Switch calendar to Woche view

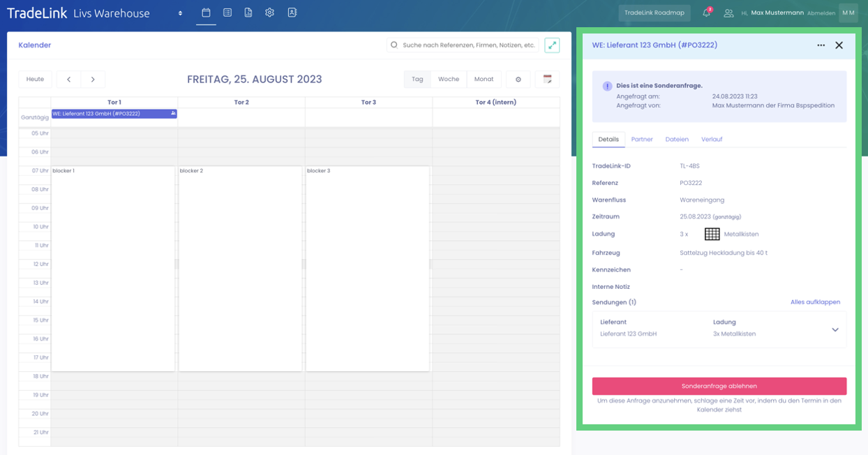(x=449, y=80)
